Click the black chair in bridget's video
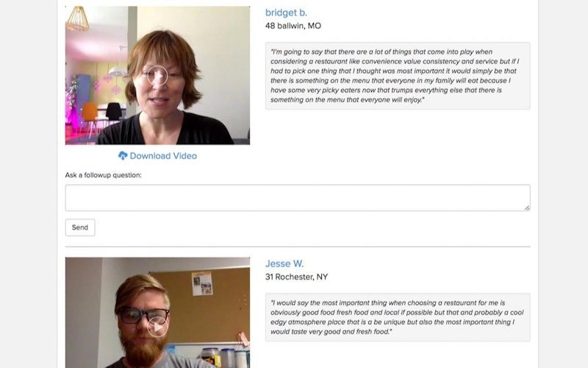The width and height of the screenshot is (588, 368). [114, 112]
